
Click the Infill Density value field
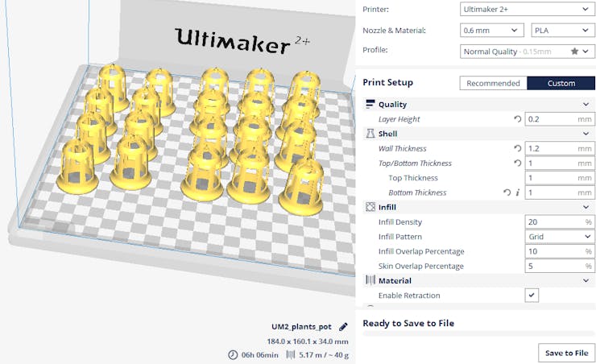click(x=560, y=222)
